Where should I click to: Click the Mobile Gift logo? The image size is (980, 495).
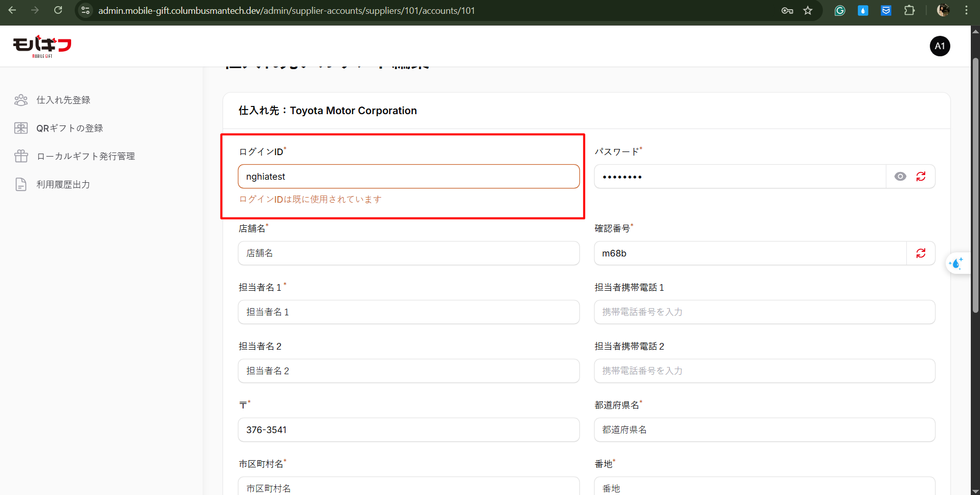point(42,46)
